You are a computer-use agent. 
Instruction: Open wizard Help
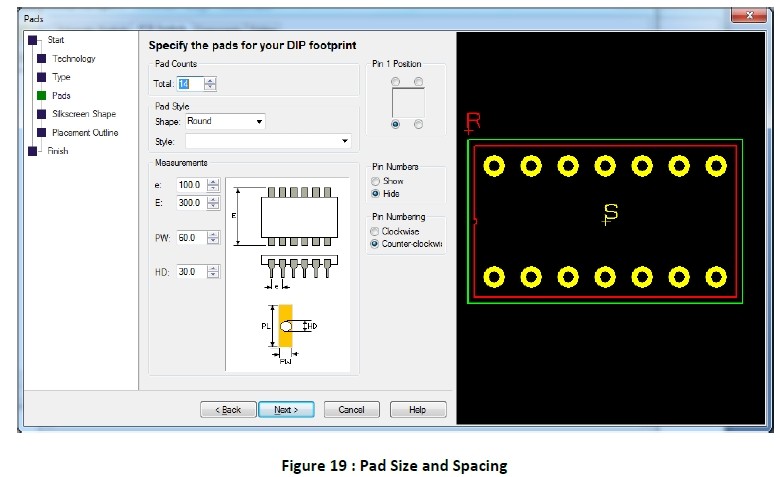417,410
